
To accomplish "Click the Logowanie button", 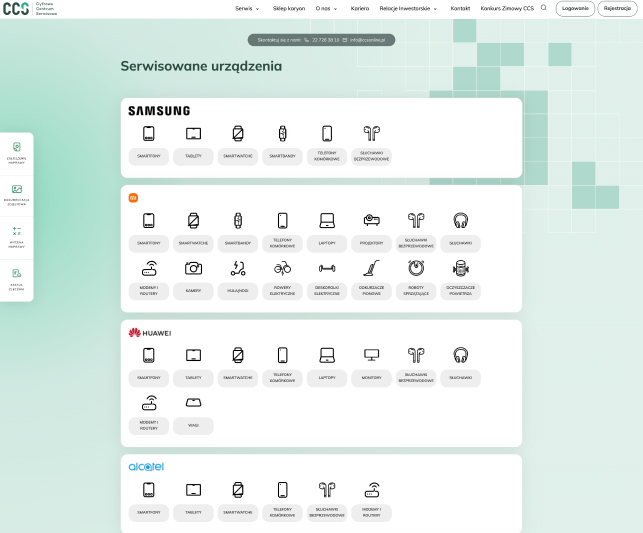I will [x=575, y=8].
